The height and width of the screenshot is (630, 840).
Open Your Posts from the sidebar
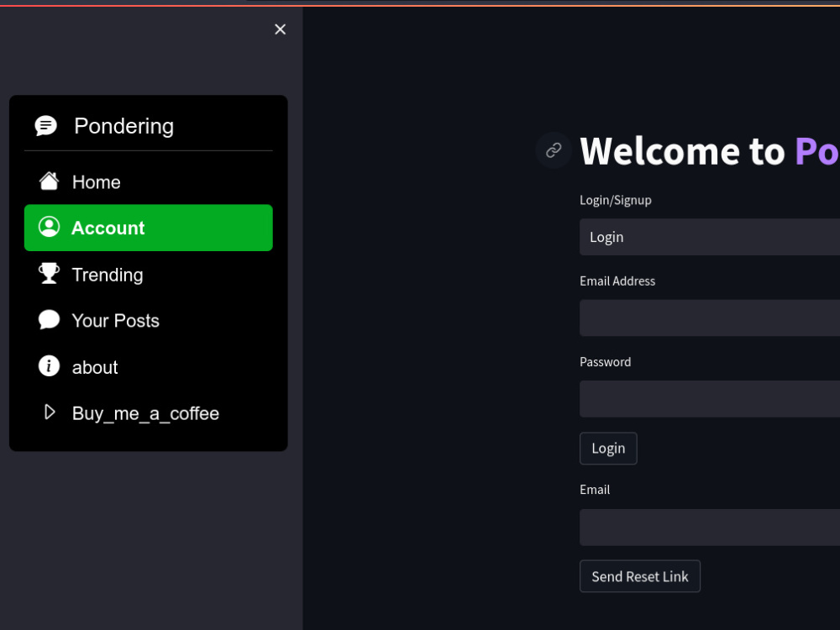(149, 320)
